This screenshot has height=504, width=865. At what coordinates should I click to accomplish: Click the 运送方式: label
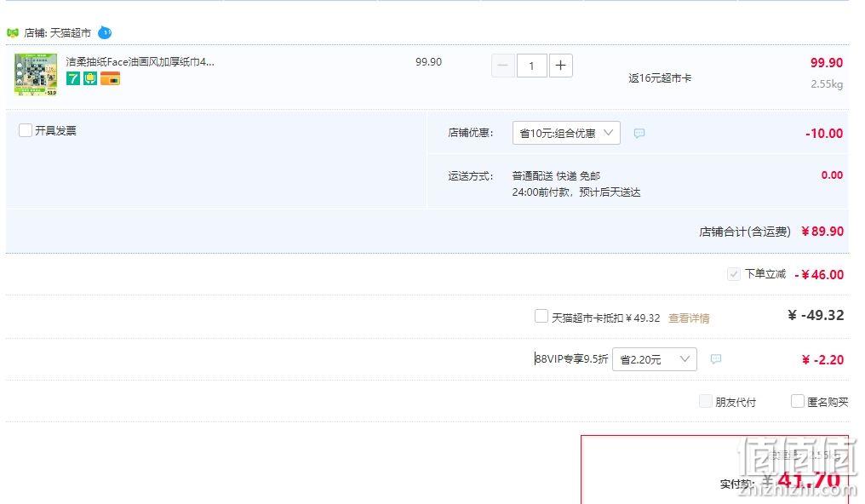pyautogui.click(x=471, y=176)
